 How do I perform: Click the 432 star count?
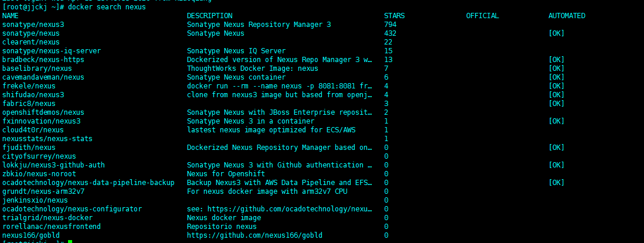[x=390, y=33]
